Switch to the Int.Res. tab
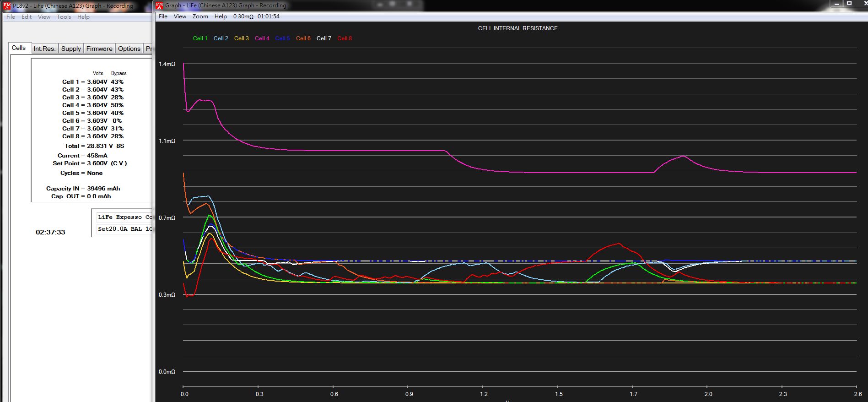Image resolution: width=868 pixels, height=402 pixels. (x=44, y=49)
